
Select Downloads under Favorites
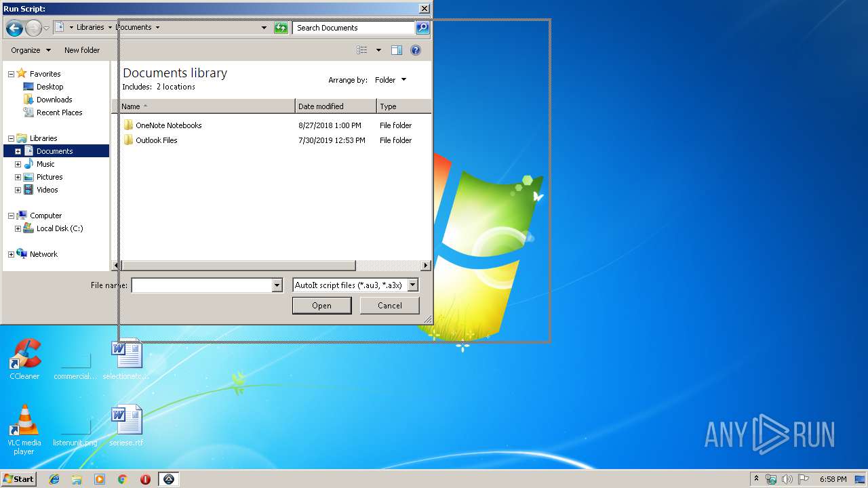click(x=54, y=100)
